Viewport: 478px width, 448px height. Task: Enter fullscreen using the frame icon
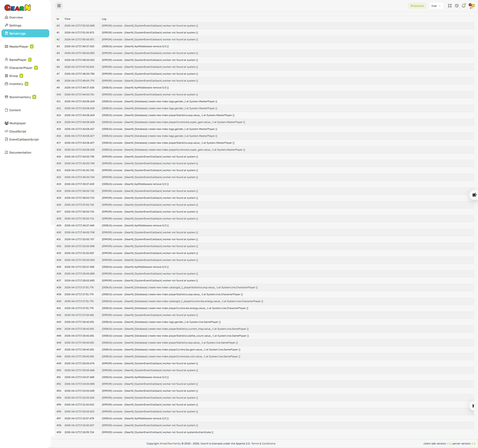(x=450, y=6)
